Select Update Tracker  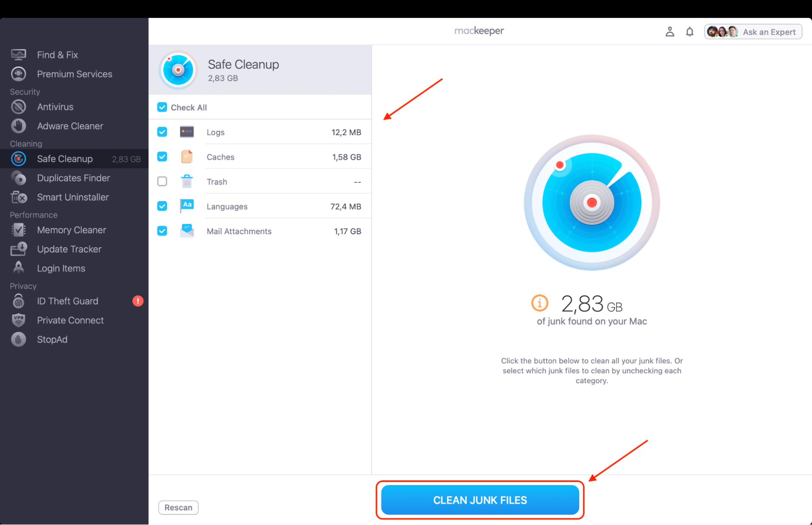pyautogui.click(x=69, y=249)
